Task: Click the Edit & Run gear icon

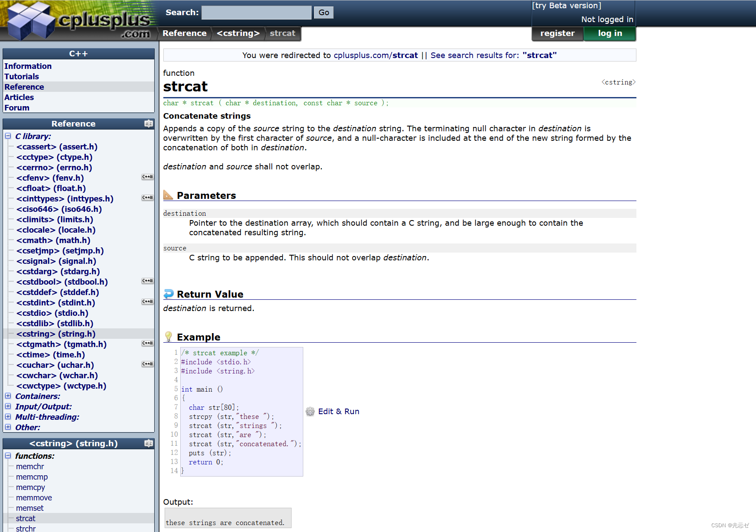Action: point(310,412)
